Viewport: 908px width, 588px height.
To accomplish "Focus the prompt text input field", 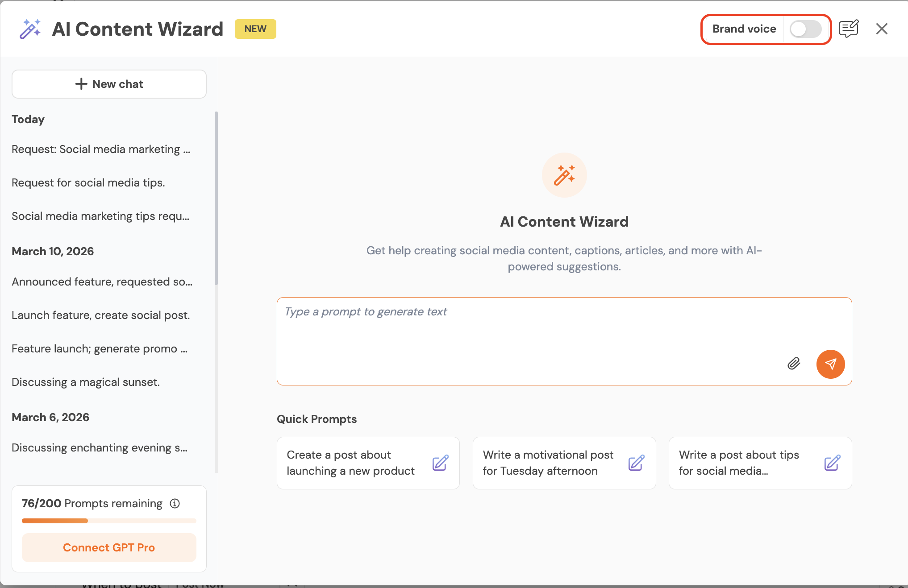I will pyautogui.click(x=531, y=330).
